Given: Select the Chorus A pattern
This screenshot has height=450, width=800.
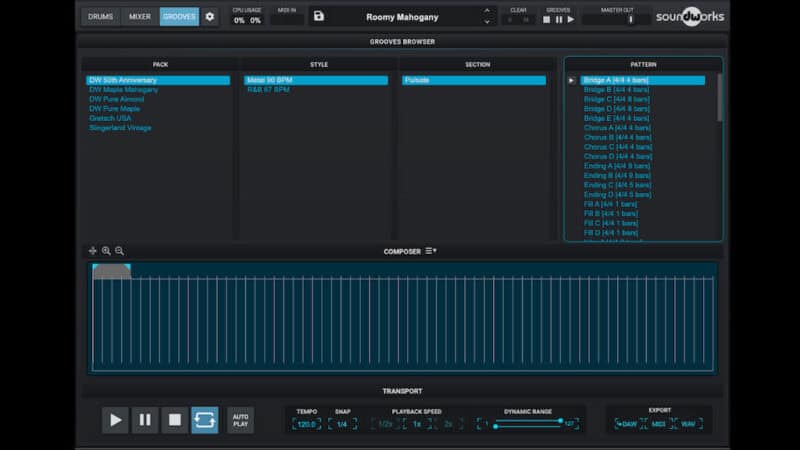Looking at the screenshot, I should click(643, 128).
